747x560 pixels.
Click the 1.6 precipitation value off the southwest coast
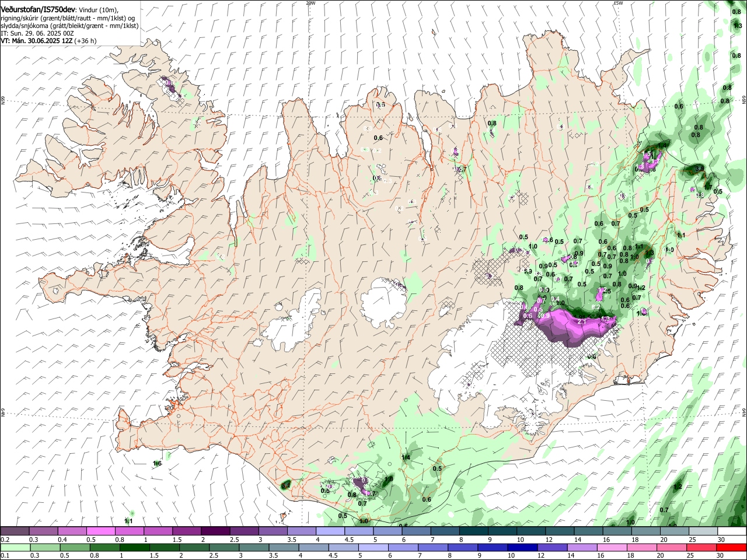click(x=157, y=464)
